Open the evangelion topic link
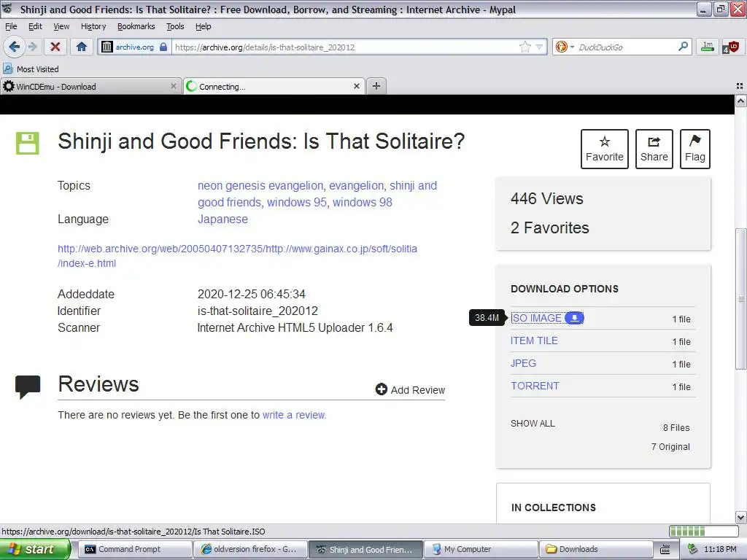This screenshot has height=560, width=747. (356, 186)
